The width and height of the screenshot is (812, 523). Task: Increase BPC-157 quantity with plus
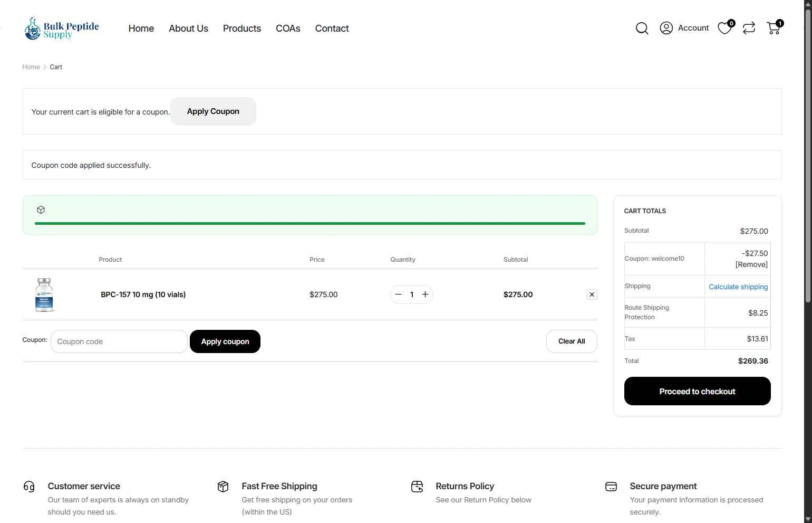tap(425, 294)
